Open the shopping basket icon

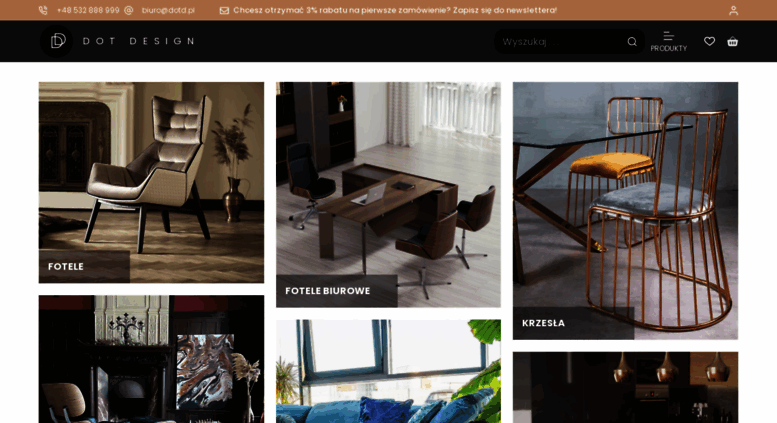click(x=732, y=42)
